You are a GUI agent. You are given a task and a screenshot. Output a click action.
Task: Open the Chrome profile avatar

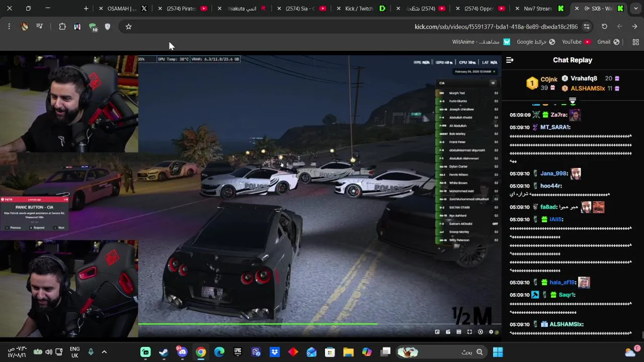[x=25, y=27]
